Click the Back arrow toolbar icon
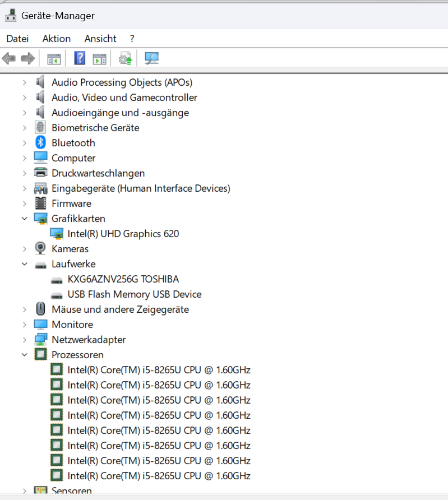 click(x=8, y=58)
